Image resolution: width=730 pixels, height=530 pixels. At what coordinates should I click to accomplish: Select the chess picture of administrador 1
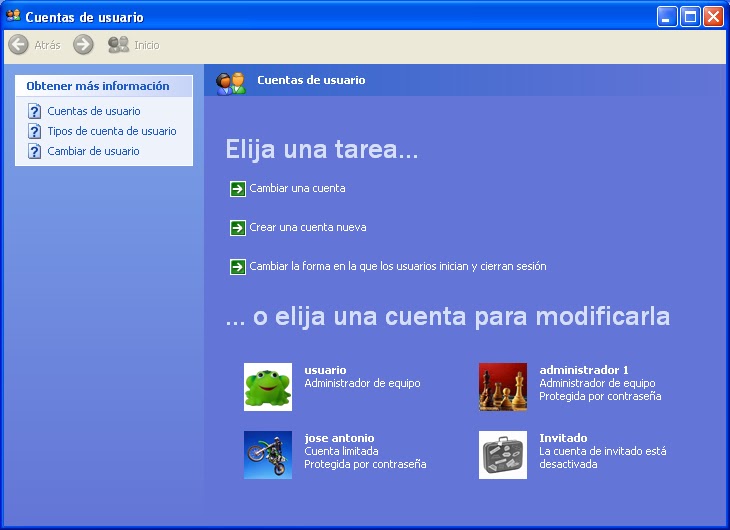[503, 387]
